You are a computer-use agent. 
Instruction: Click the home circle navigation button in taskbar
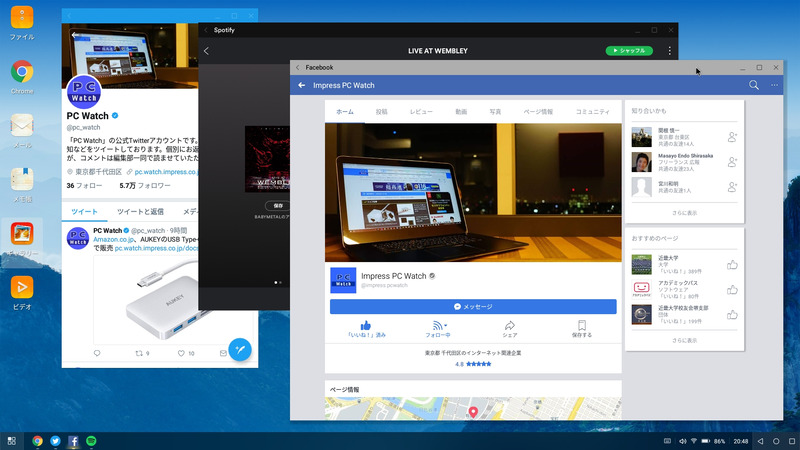tap(776, 441)
